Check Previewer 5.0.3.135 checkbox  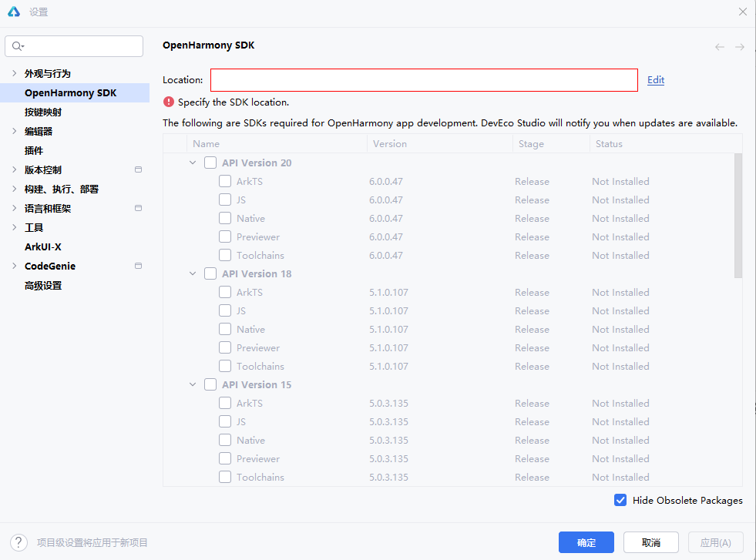pyautogui.click(x=225, y=458)
